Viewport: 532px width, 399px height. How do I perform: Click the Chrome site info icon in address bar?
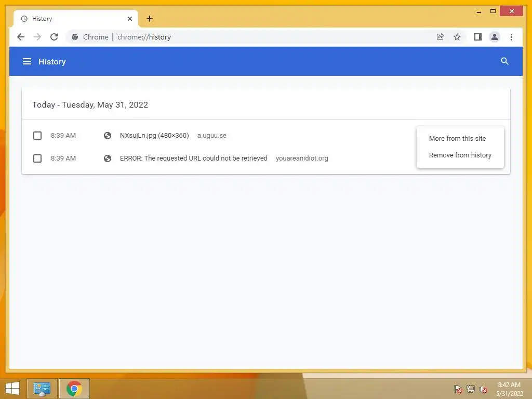click(75, 37)
